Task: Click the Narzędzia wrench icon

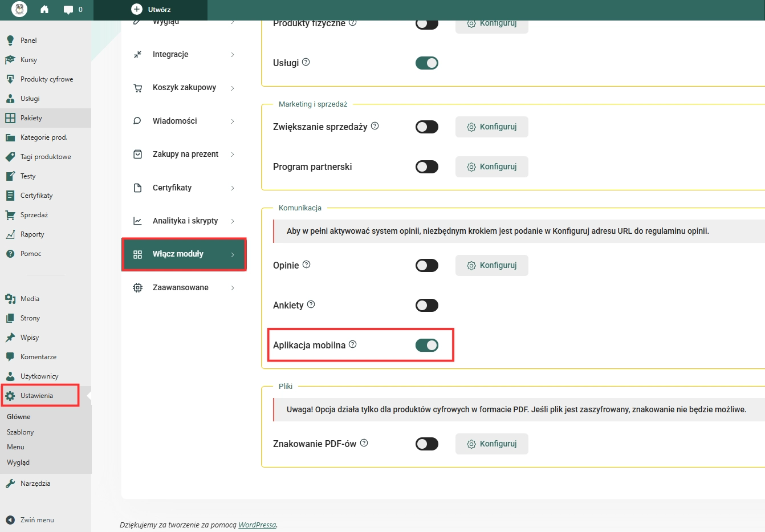Action: (x=10, y=484)
